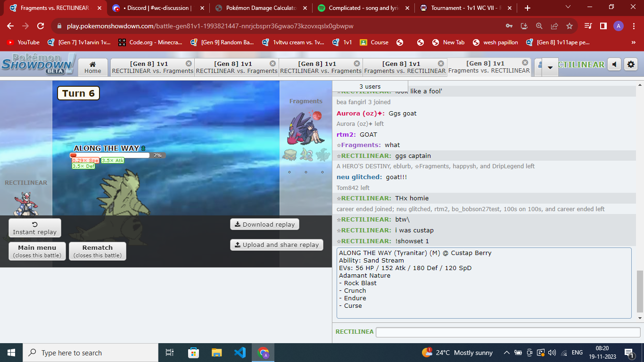Viewport: 644px width, 362px height.
Task: Open the third RECTILINEAR vs. Fragments battle tab
Action: click(321, 67)
